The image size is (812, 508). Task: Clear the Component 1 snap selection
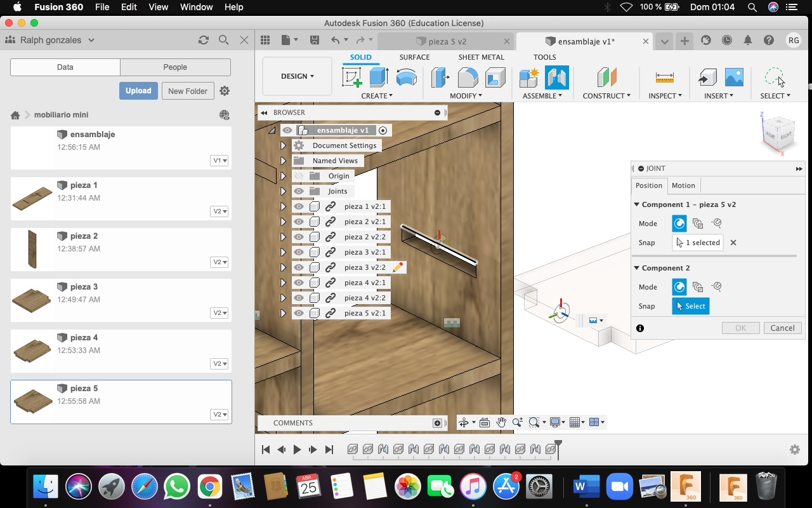pyautogui.click(x=733, y=243)
